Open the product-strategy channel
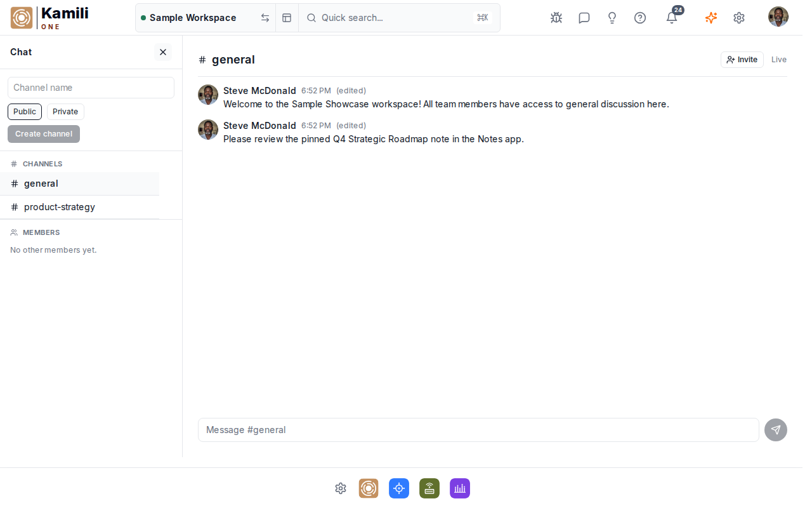 pos(80,207)
